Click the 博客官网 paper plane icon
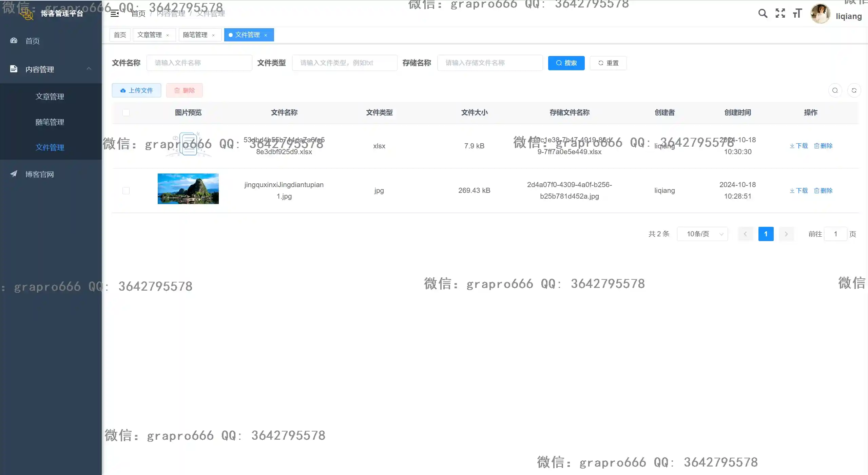 pyautogui.click(x=14, y=174)
